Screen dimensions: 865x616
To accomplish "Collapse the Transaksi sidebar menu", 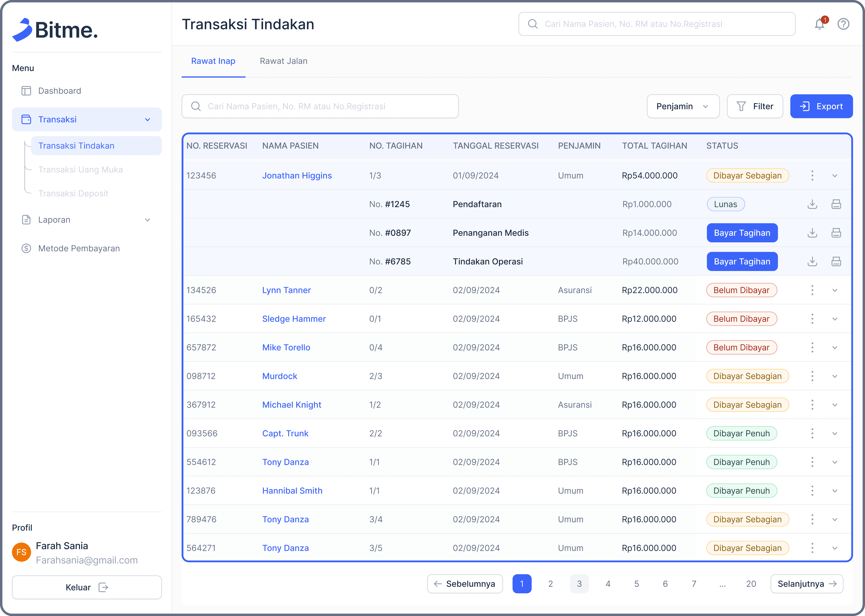I will (x=147, y=120).
